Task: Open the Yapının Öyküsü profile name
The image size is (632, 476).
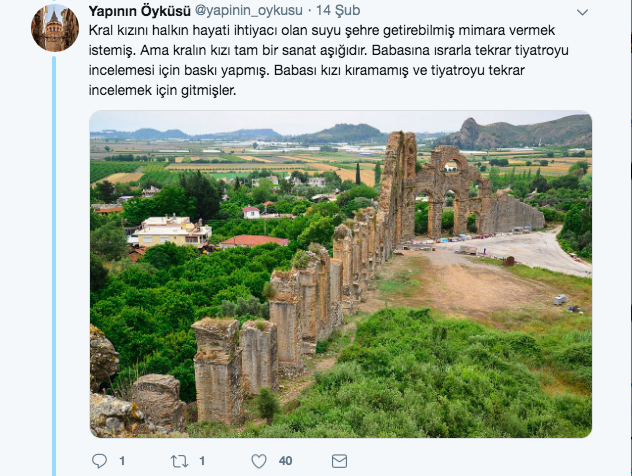Action: (139, 11)
